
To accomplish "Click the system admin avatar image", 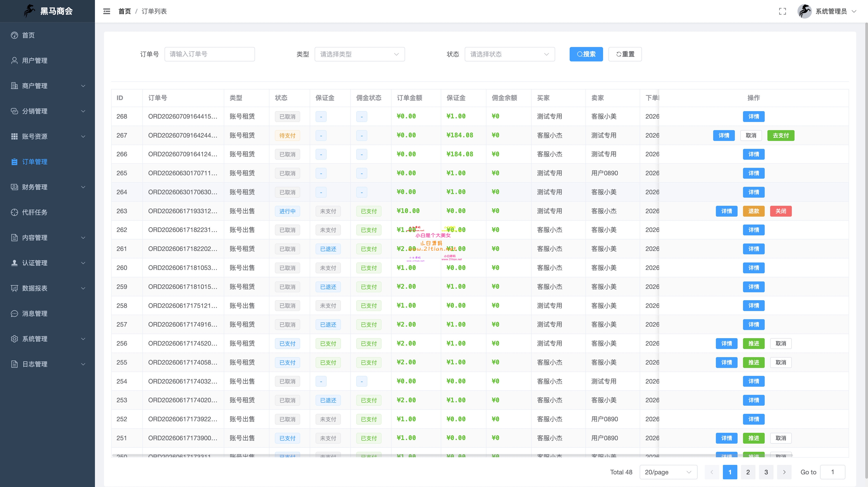I will coord(804,11).
